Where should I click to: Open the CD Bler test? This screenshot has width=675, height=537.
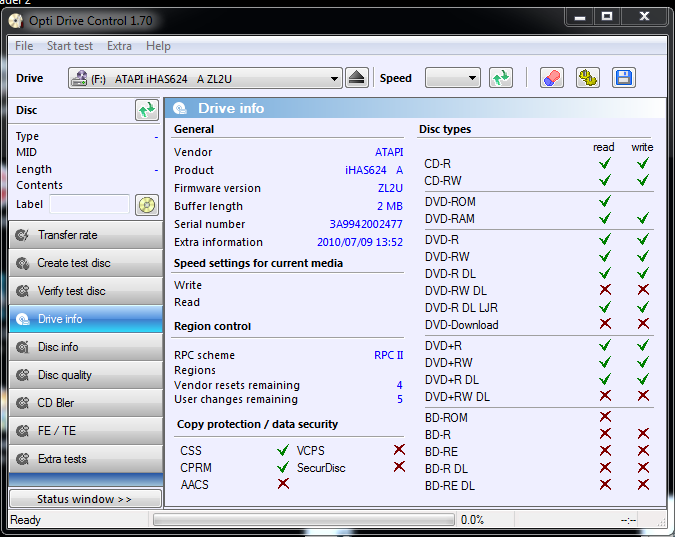point(86,403)
